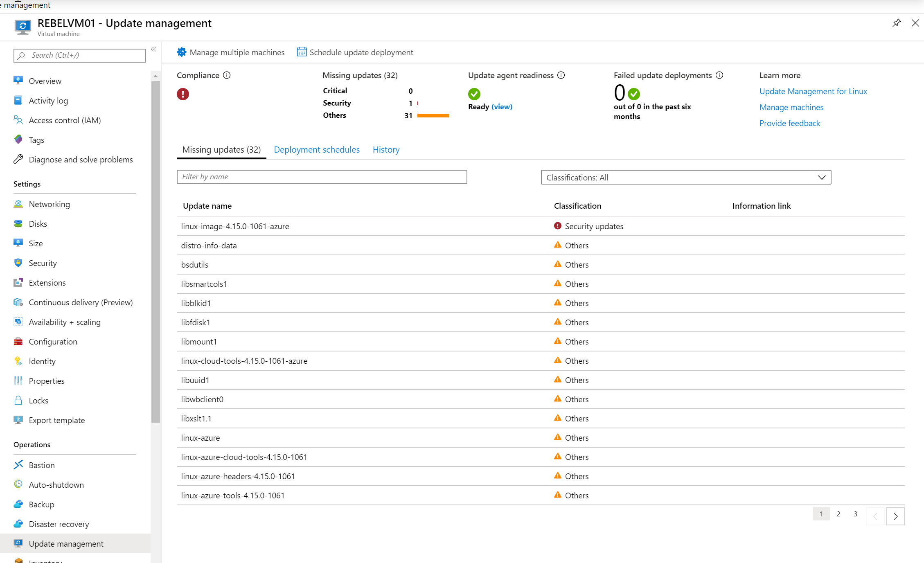Click the Manage multiple machines gear icon

click(182, 52)
